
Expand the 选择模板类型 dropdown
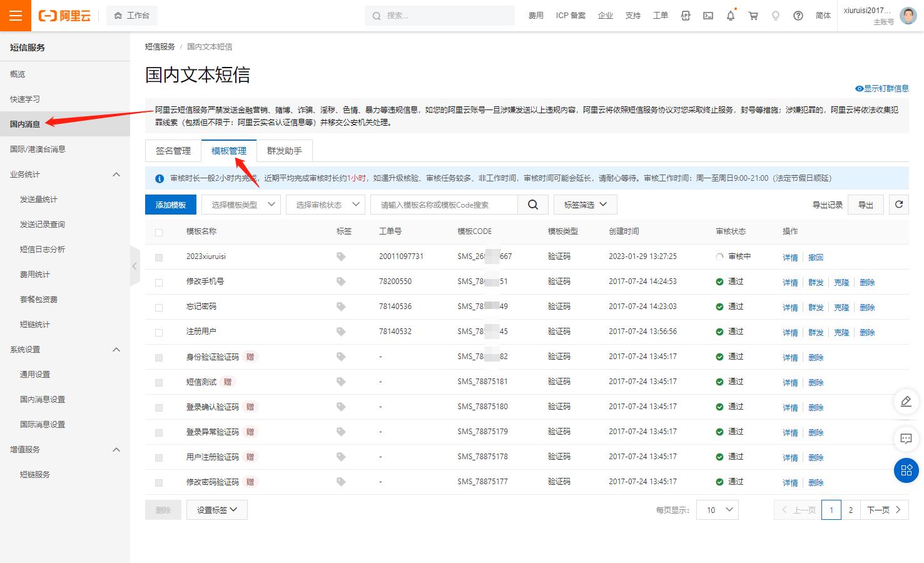click(x=241, y=204)
